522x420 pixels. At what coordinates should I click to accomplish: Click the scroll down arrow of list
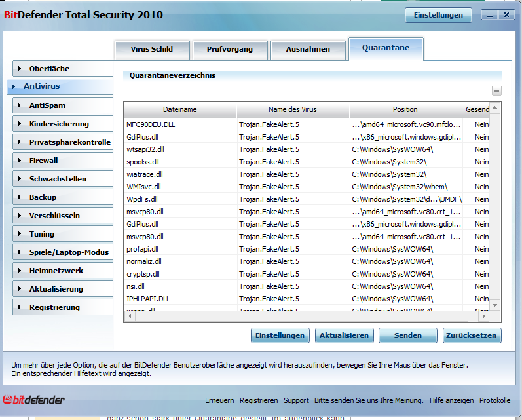[x=494, y=305]
